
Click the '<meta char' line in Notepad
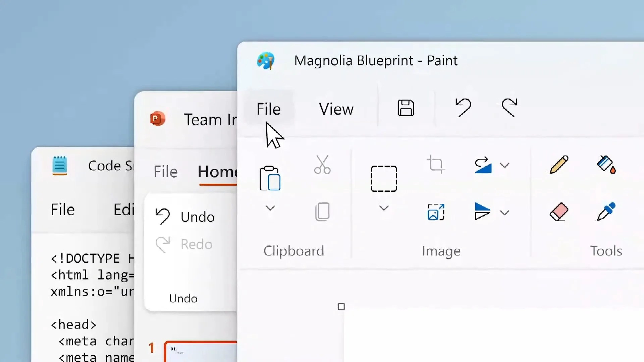pos(96,341)
